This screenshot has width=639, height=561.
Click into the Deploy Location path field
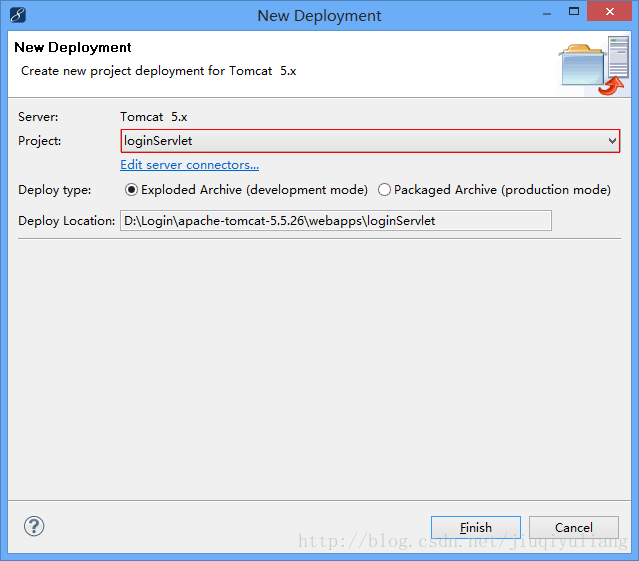336,220
